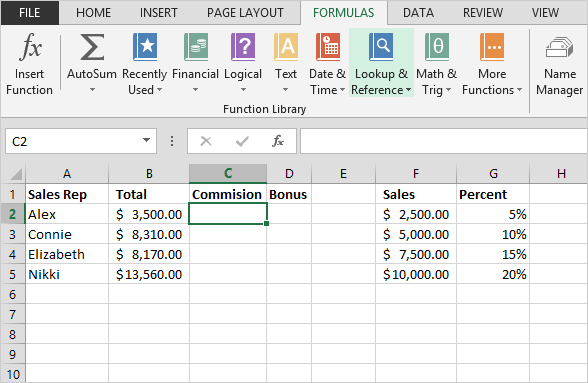Viewport: 588px width, 383px height.
Task: Open Math & Trig functions
Action: click(436, 64)
